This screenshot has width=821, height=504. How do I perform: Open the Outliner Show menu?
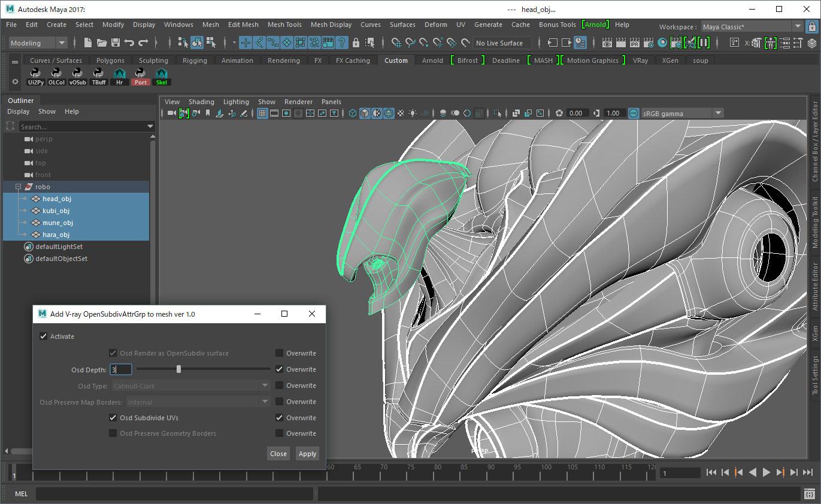(47, 111)
